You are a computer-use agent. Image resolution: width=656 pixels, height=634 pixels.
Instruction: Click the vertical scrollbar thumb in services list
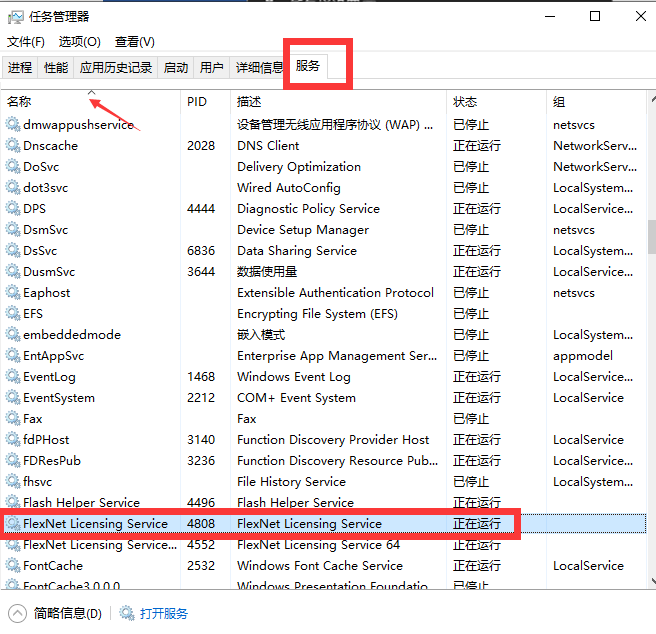[652, 237]
